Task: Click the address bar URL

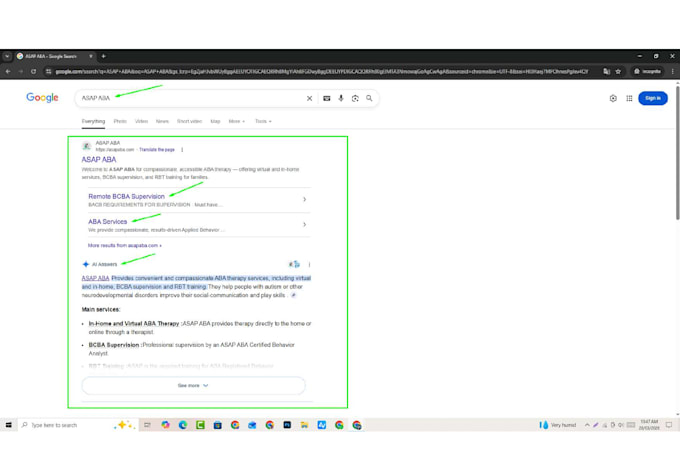Action: (x=322, y=71)
